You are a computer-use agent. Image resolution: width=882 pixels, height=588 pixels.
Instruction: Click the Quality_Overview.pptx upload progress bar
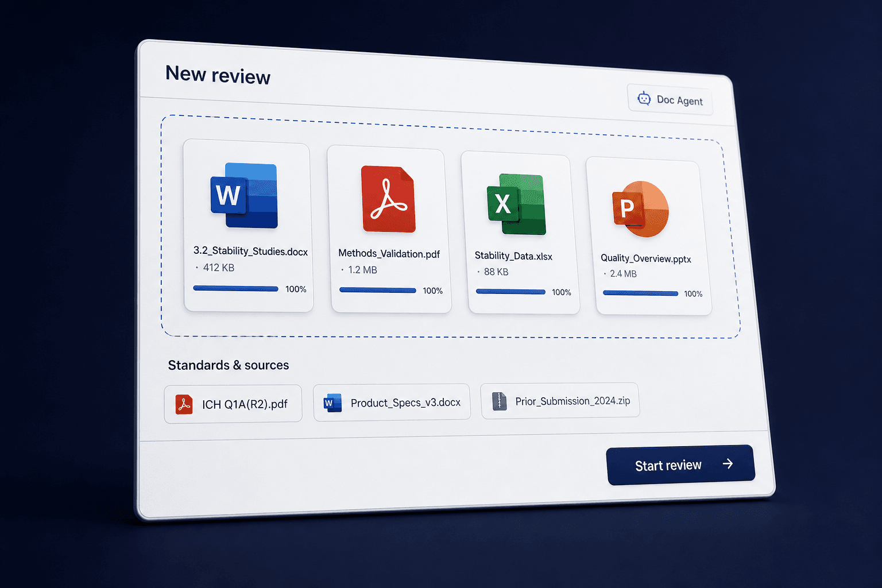640,293
